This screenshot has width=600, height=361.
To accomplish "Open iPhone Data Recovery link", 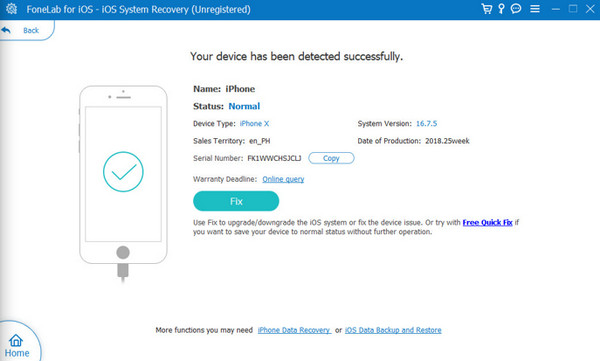I will [294, 330].
